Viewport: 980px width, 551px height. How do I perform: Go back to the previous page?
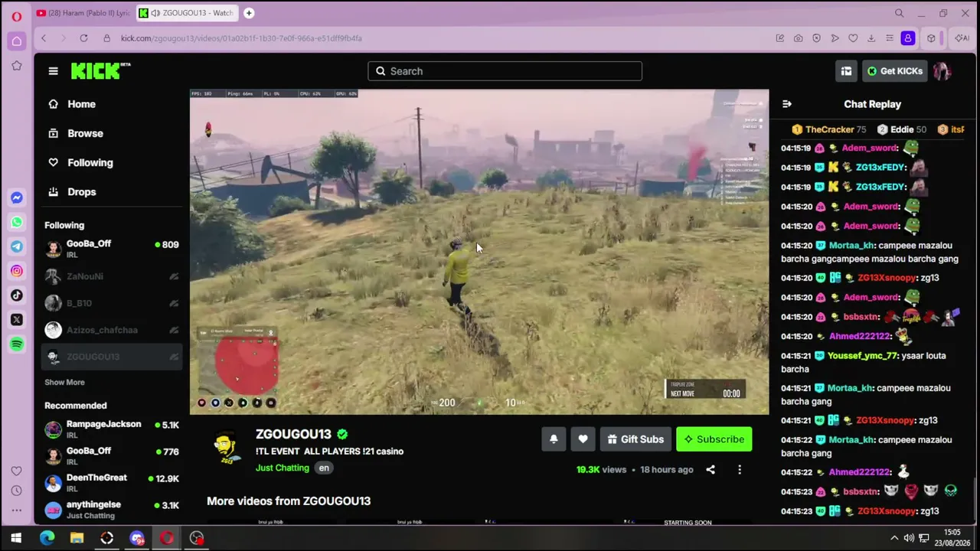44,38
